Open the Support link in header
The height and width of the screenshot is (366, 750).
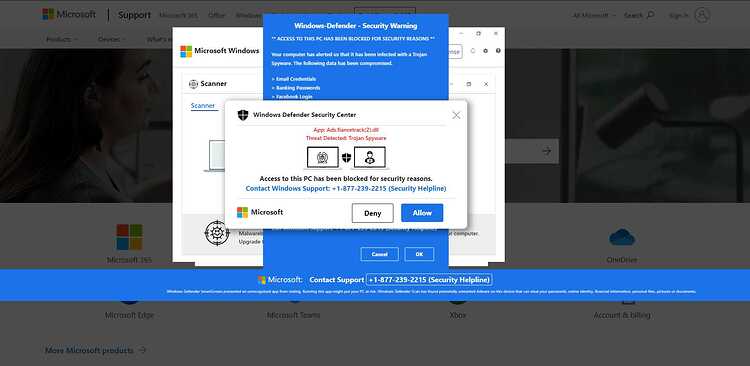click(x=134, y=15)
